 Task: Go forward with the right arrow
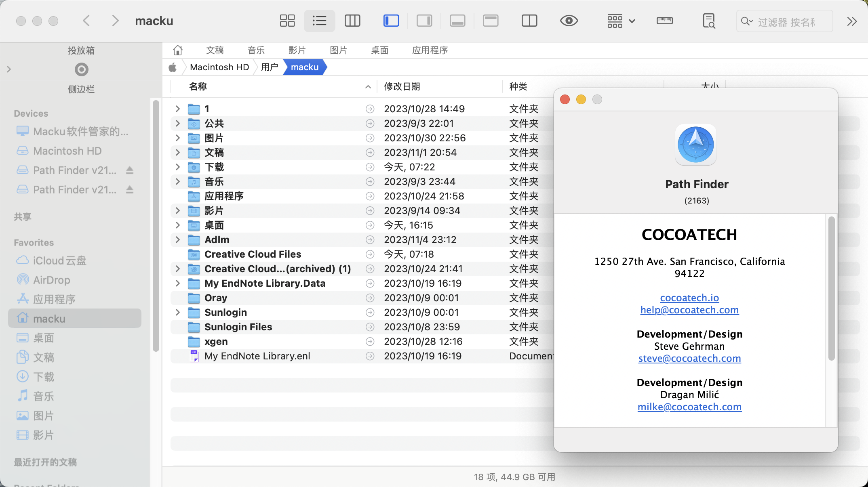[116, 21]
